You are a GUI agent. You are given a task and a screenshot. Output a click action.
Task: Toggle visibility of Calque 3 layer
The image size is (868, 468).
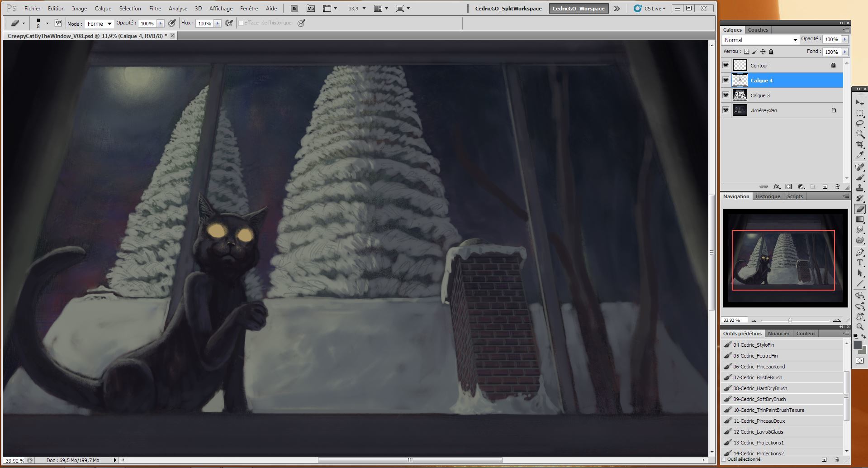pos(726,95)
